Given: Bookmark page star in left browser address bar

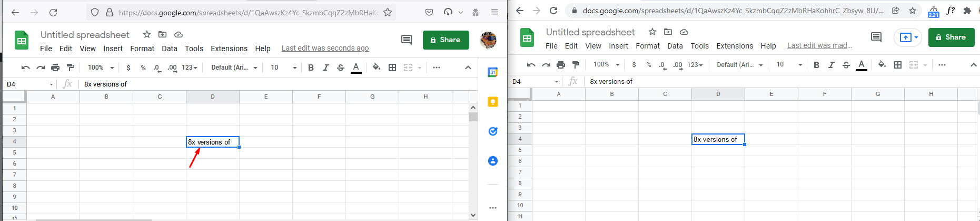Looking at the screenshot, I should (x=388, y=12).
